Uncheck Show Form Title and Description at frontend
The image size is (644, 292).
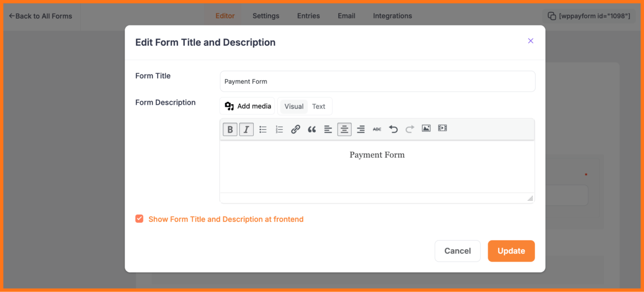(x=139, y=219)
